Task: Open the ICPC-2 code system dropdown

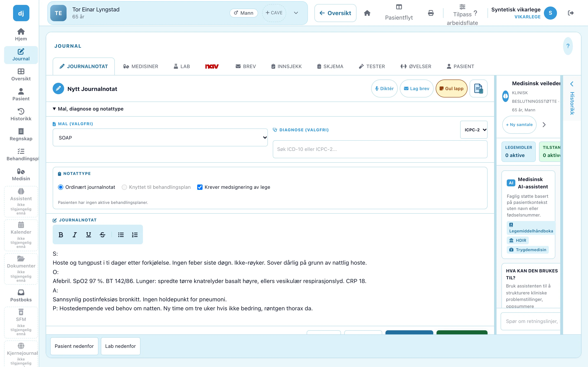Action: click(x=473, y=130)
